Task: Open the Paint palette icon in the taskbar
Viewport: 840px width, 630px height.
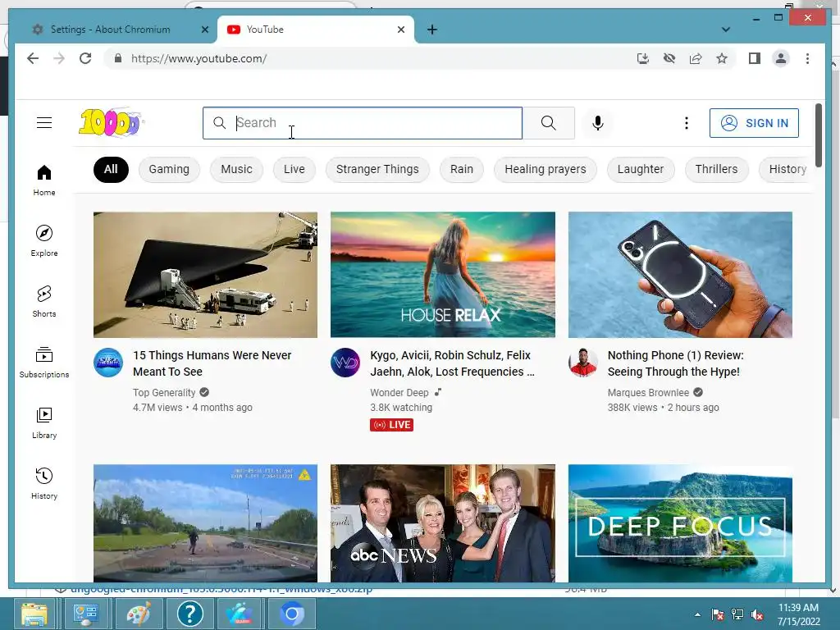Action: [x=138, y=614]
